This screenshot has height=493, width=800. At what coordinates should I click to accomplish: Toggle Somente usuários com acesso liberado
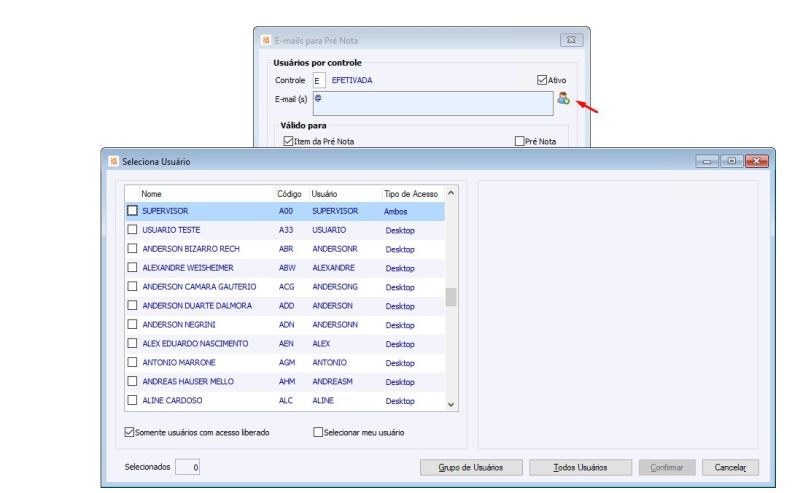(129, 432)
